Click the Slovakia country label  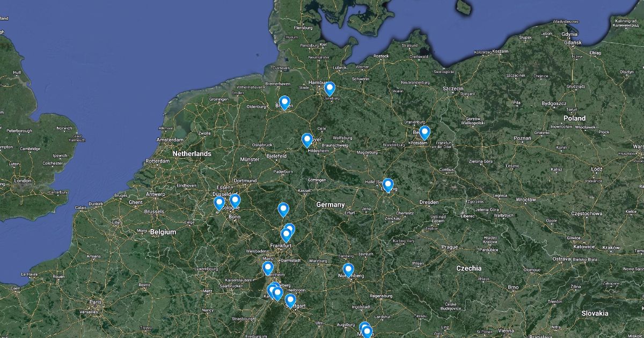coord(595,313)
